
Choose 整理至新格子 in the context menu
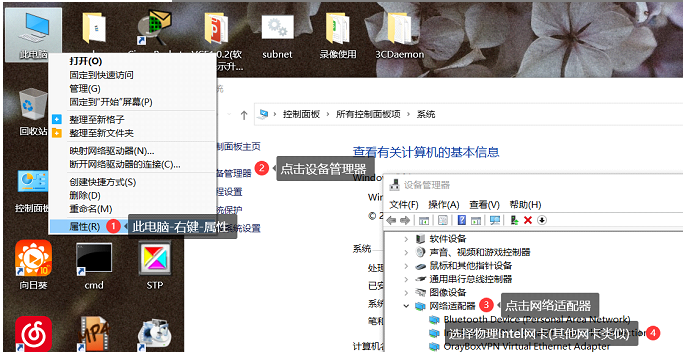click(x=132, y=120)
